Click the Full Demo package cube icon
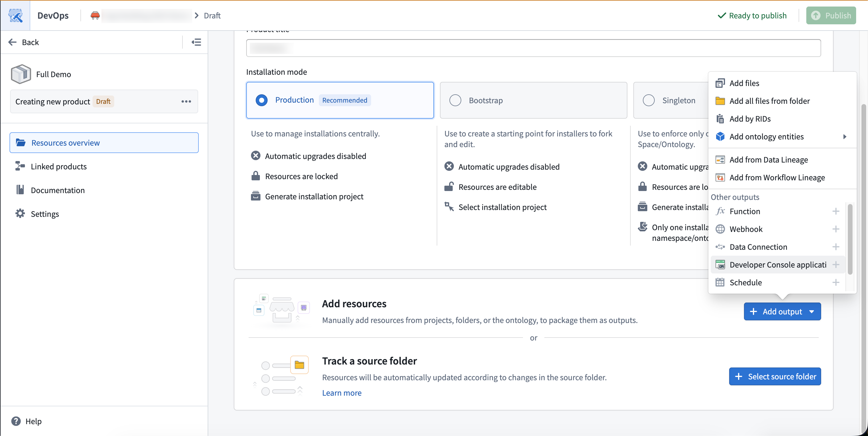The width and height of the screenshot is (868, 436). pos(21,74)
